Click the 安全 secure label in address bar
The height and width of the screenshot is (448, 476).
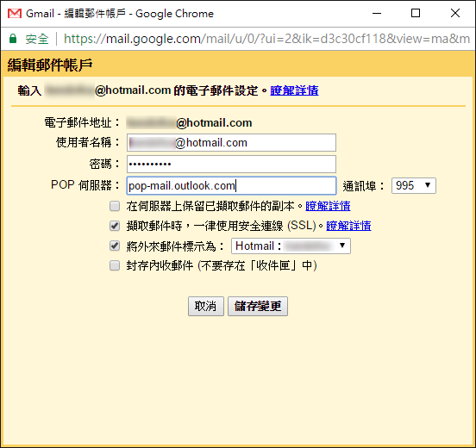pos(37,39)
